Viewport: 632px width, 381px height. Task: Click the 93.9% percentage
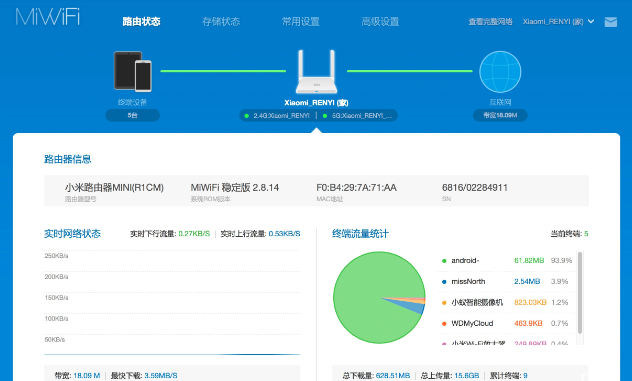point(561,260)
